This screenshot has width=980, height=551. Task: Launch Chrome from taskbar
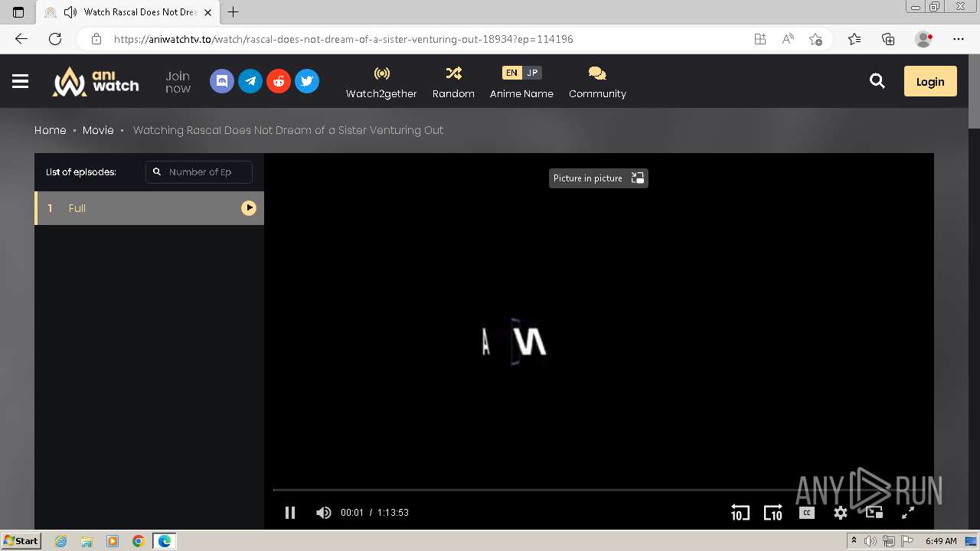point(139,541)
